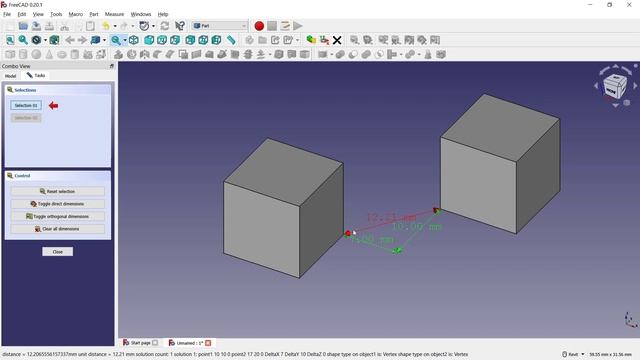The width and height of the screenshot is (640, 360).
Task: Switch to the right view cube
Action: click(x=175, y=40)
